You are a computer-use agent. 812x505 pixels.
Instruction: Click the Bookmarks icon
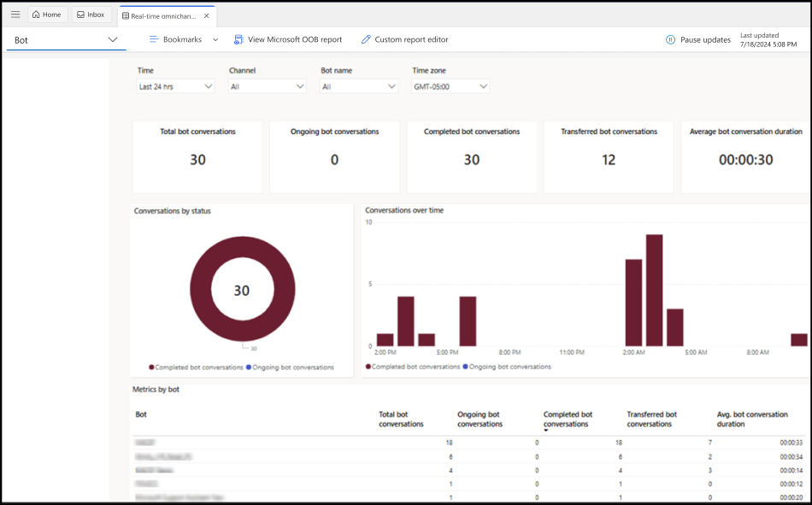click(155, 39)
